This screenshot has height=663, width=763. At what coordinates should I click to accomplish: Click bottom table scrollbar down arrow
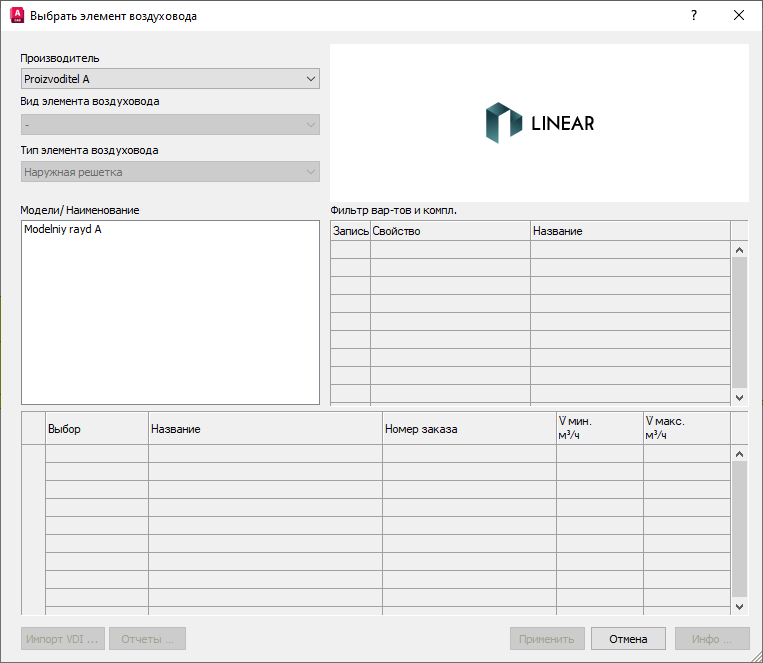click(740, 607)
